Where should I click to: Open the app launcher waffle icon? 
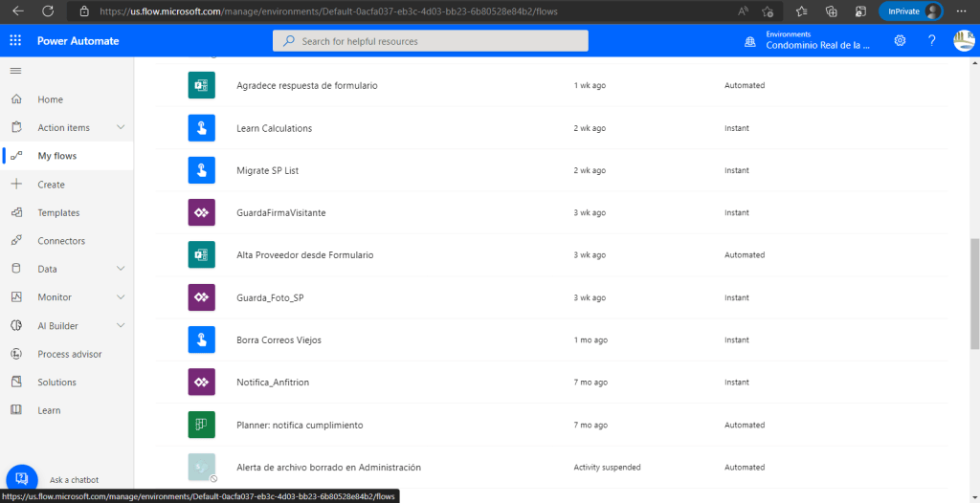(x=15, y=41)
